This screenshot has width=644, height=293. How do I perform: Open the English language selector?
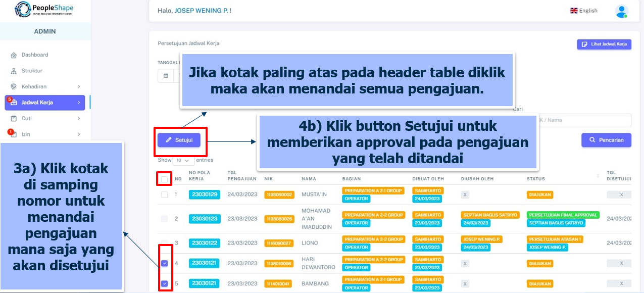pos(584,11)
